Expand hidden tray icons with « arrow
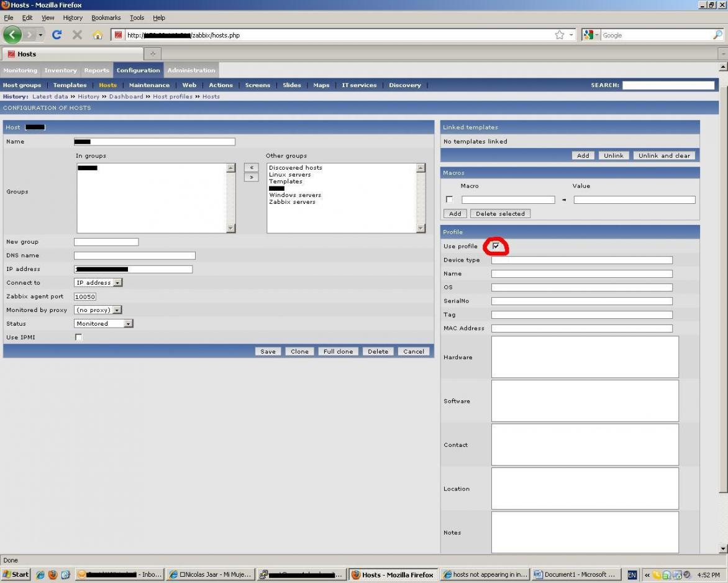Screen dimensions: 728x583 tap(647, 575)
